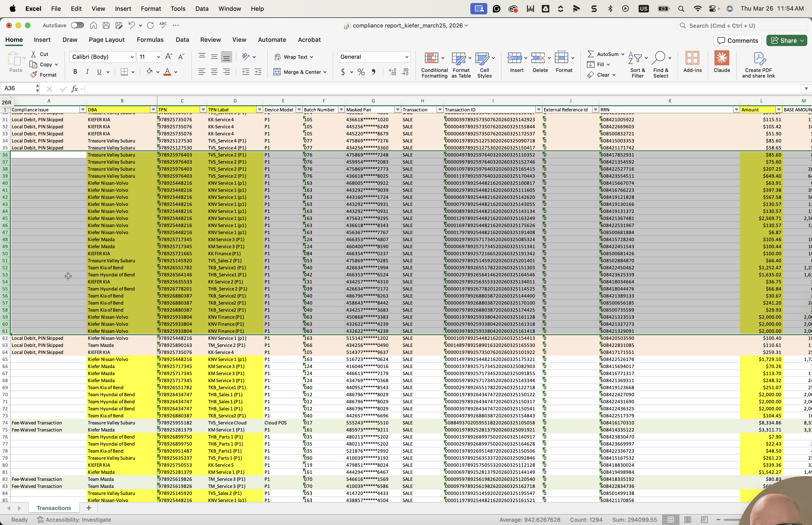Screen dimensions: 812x525
Task: Switch to the Page Layout ribbon tab
Action: [x=107, y=39]
